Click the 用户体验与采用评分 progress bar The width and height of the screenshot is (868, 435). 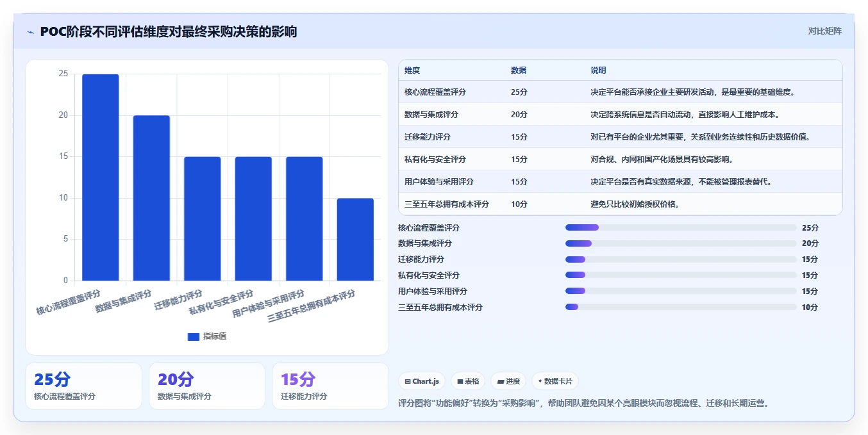(681, 291)
